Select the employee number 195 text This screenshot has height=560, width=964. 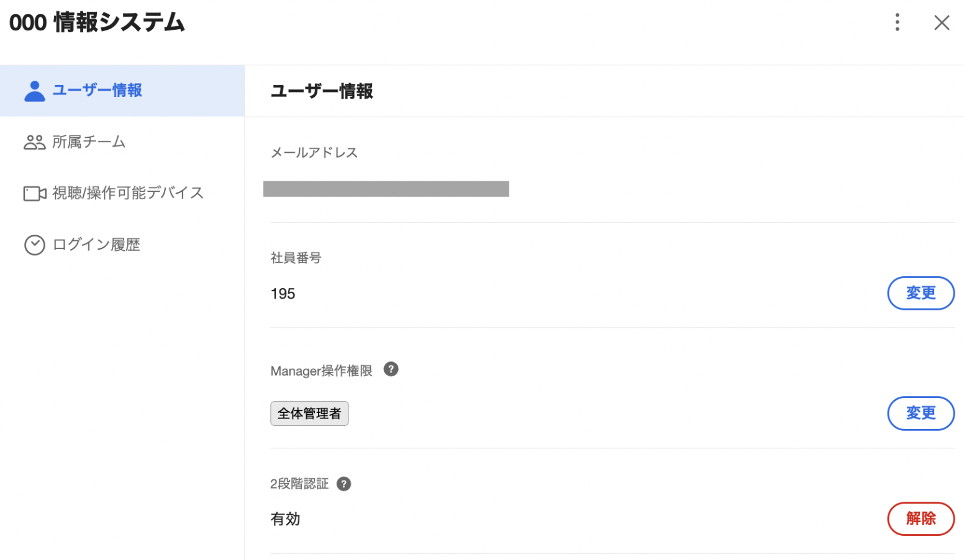283,293
